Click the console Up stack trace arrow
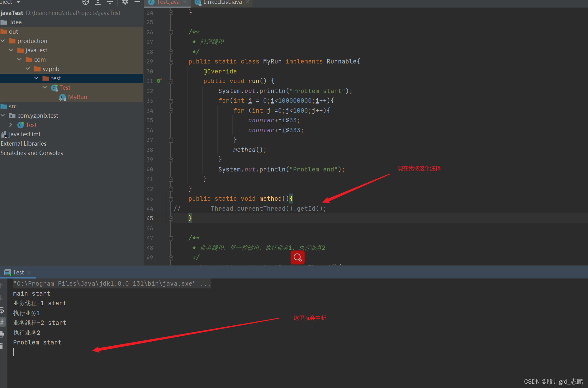The height and width of the screenshot is (388, 588). pos(2,285)
